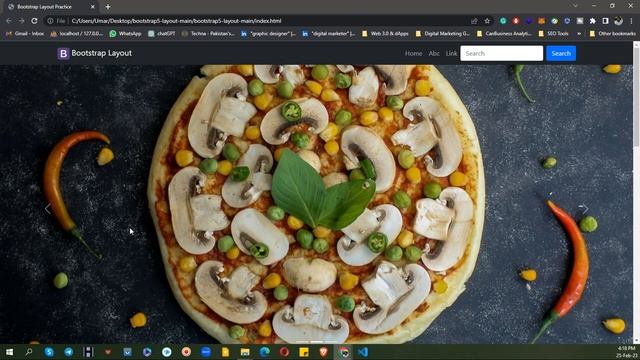The height and width of the screenshot is (360, 640).
Task: Switch to the active Chrome taskbar icon
Action: click(x=343, y=352)
